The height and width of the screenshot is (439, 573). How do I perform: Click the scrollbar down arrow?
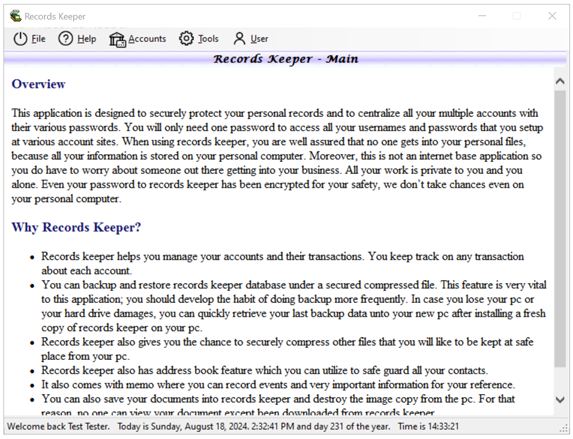[560, 400]
